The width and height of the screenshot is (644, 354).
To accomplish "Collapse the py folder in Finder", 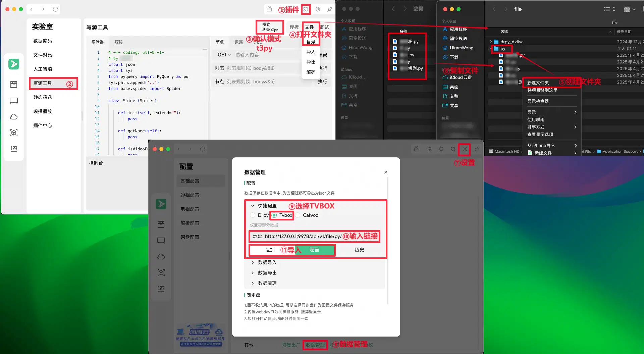I will pos(491,49).
